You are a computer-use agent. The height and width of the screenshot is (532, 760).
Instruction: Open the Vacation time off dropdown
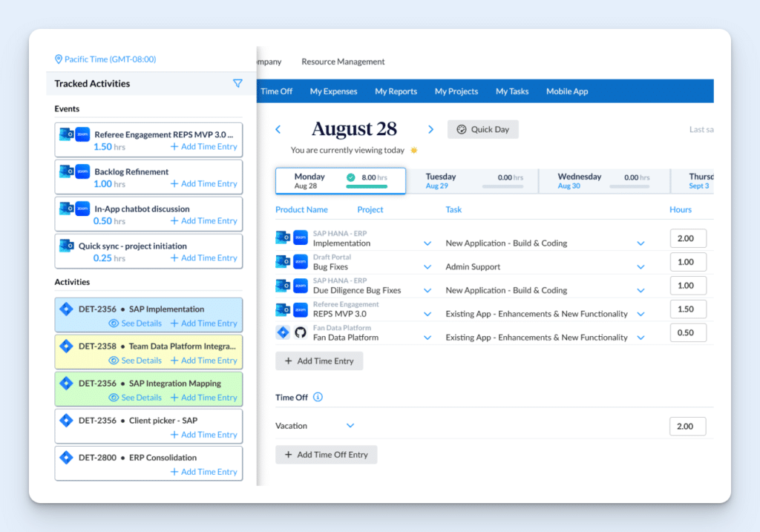click(350, 425)
